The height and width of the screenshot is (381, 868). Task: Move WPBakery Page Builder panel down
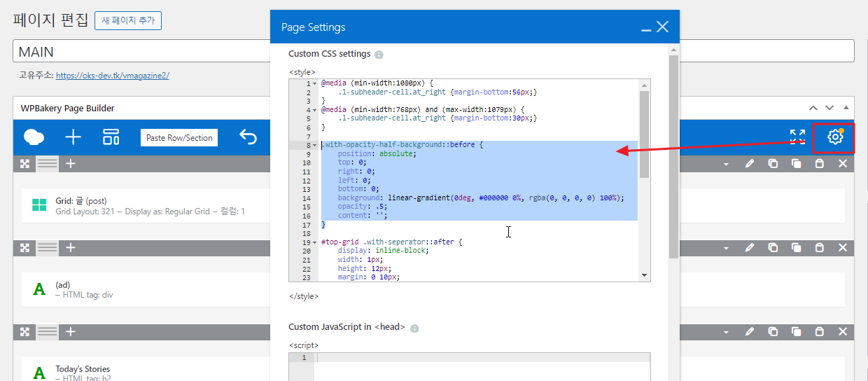pos(829,108)
